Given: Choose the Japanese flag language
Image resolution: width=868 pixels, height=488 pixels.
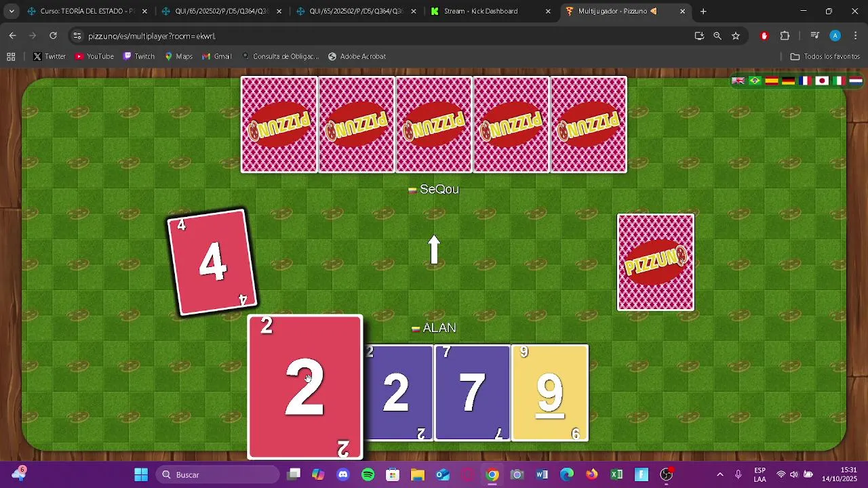Looking at the screenshot, I should coord(822,81).
